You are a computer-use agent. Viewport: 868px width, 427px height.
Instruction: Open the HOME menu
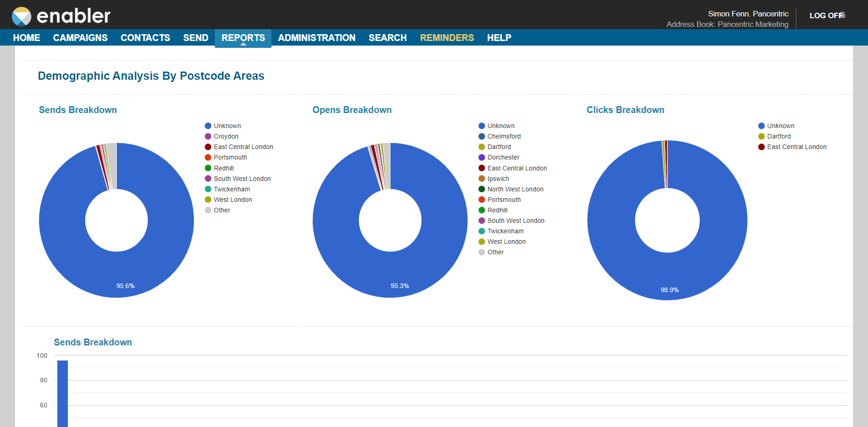pyautogui.click(x=26, y=38)
